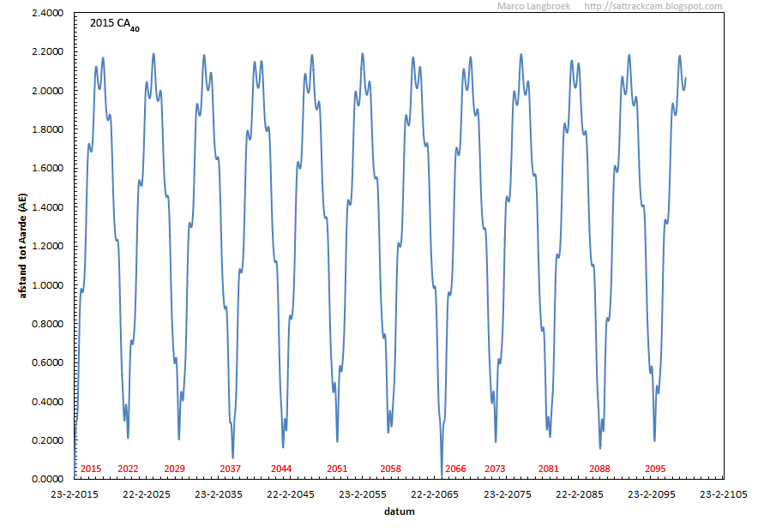Select the red 2037 year label
Screen dimensions: 758x532
pyautogui.click(x=230, y=469)
